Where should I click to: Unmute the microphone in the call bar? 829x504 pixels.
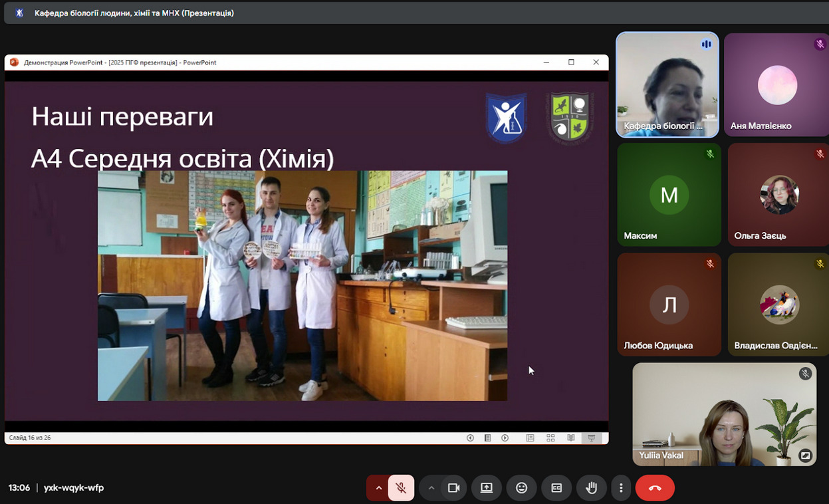coord(401,488)
